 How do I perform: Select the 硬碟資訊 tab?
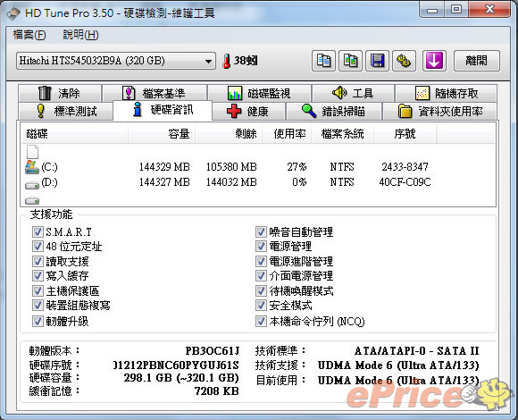point(163,110)
